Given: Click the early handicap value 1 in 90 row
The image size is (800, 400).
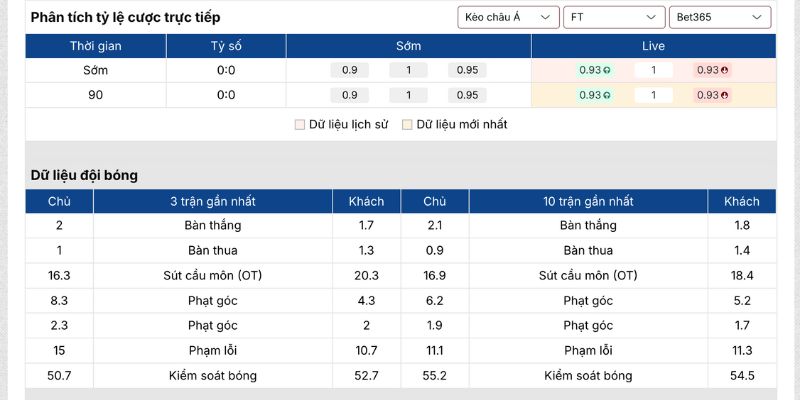Looking at the screenshot, I should [408, 95].
